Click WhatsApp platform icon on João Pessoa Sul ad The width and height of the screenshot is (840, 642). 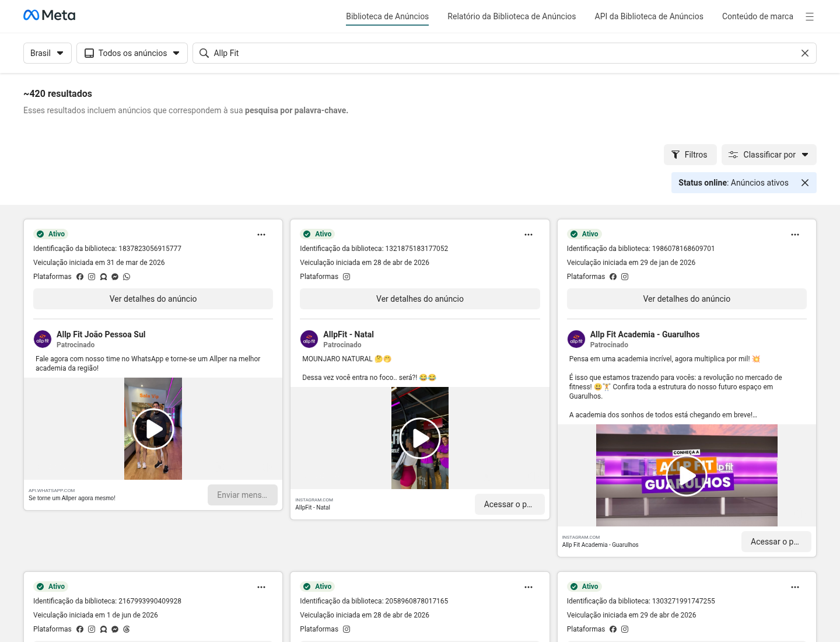click(x=127, y=277)
